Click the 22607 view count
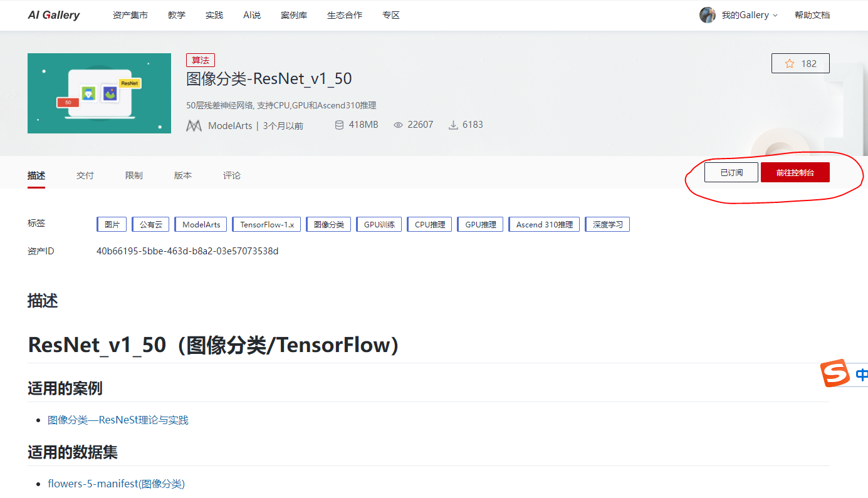Image resolution: width=868 pixels, height=498 pixels. [421, 125]
